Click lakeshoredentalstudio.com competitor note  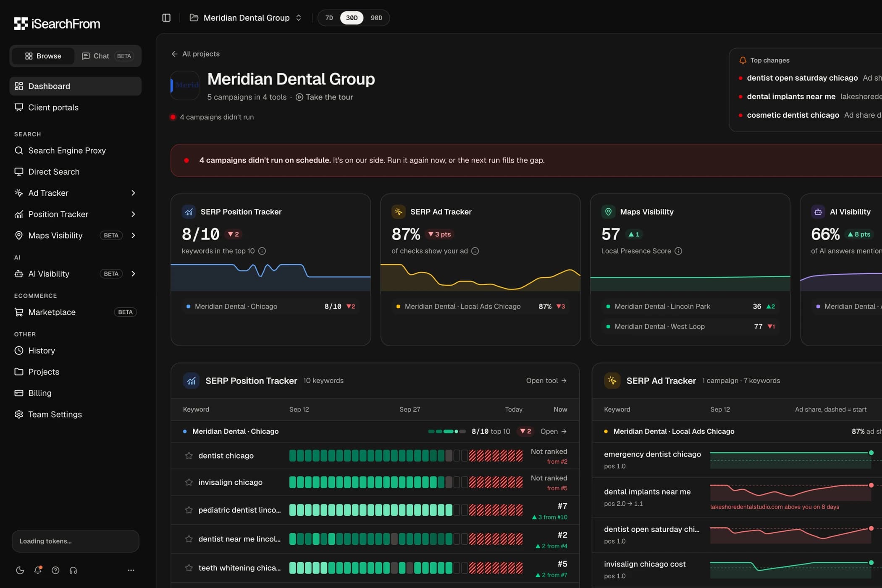click(774, 507)
